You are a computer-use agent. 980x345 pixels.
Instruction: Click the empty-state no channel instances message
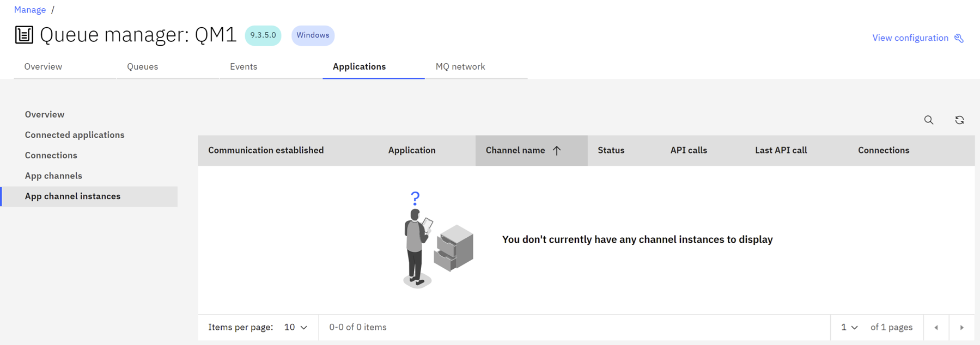pyautogui.click(x=637, y=240)
